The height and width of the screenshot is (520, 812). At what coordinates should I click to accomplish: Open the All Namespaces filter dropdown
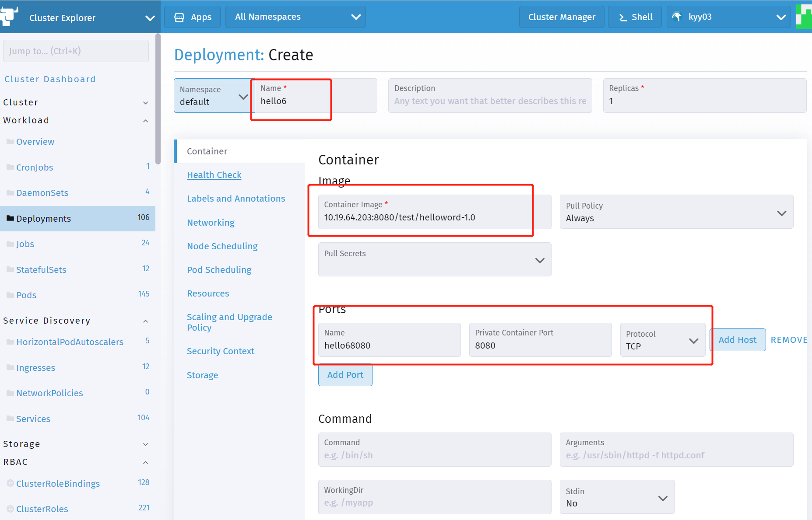295,17
